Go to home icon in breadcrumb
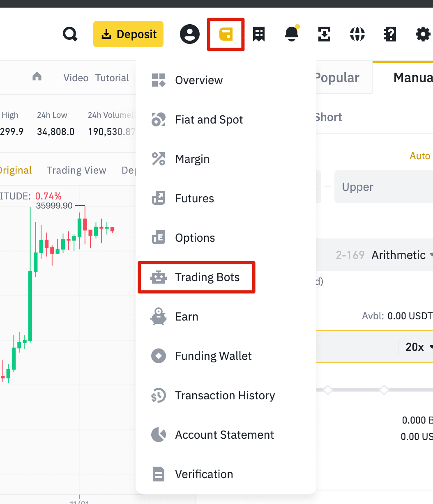 (37, 77)
